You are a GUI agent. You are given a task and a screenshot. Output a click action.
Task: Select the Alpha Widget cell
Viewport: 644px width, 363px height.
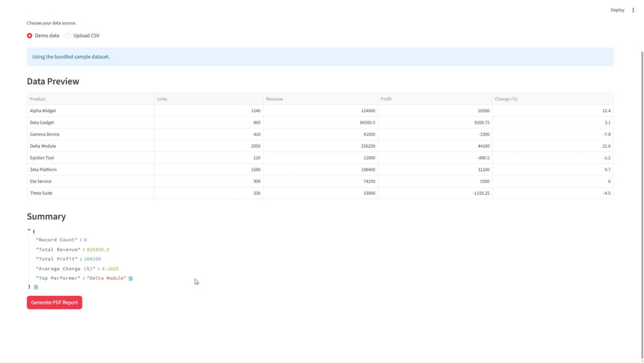[x=91, y=111]
